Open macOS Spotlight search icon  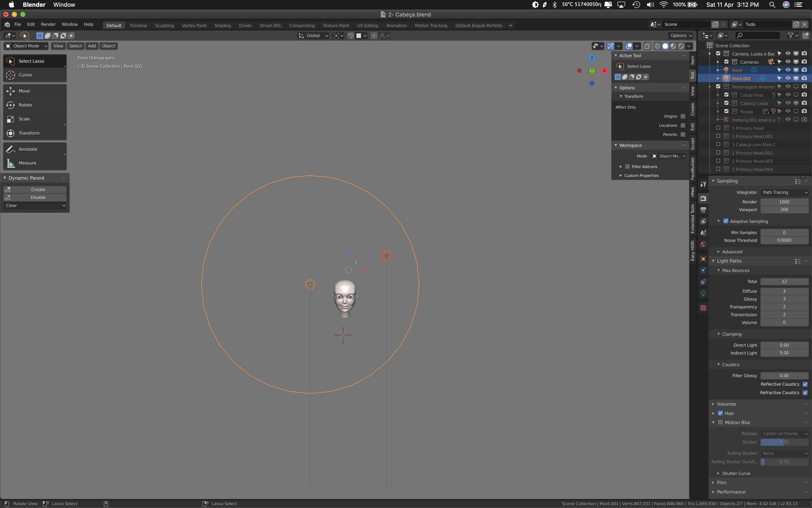772,5
